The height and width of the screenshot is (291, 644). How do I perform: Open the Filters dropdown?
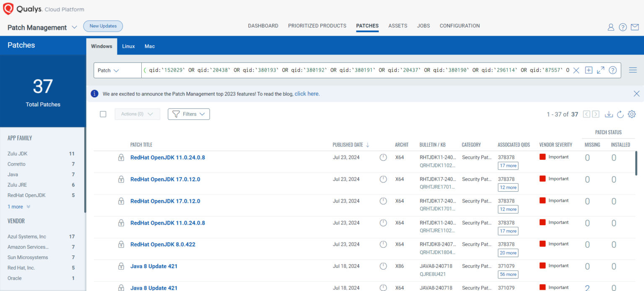coord(189,114)
